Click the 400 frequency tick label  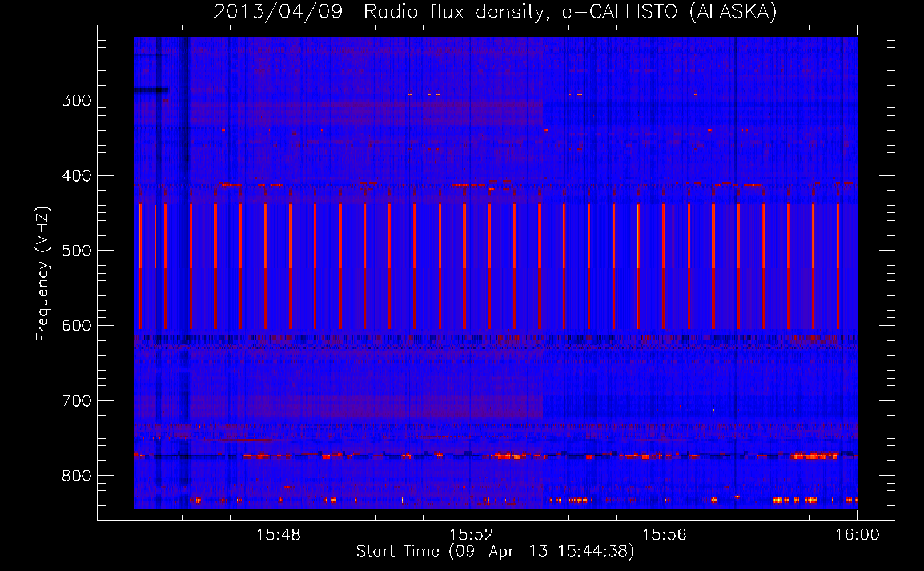click(77, 176)
